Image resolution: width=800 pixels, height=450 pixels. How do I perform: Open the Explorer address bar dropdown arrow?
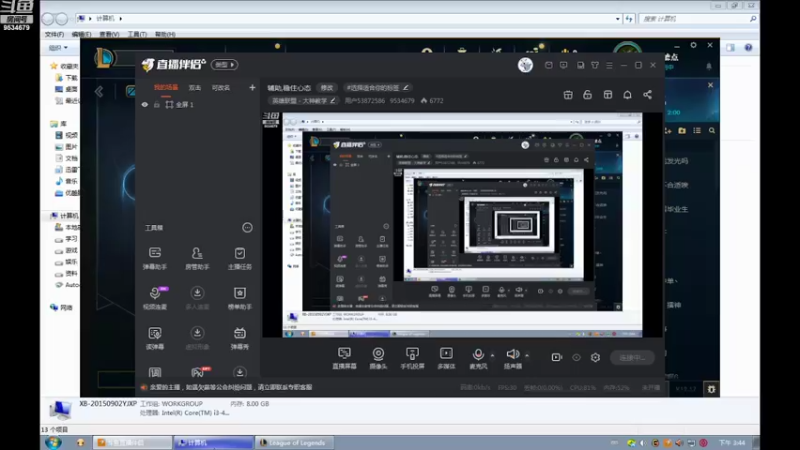617,19
